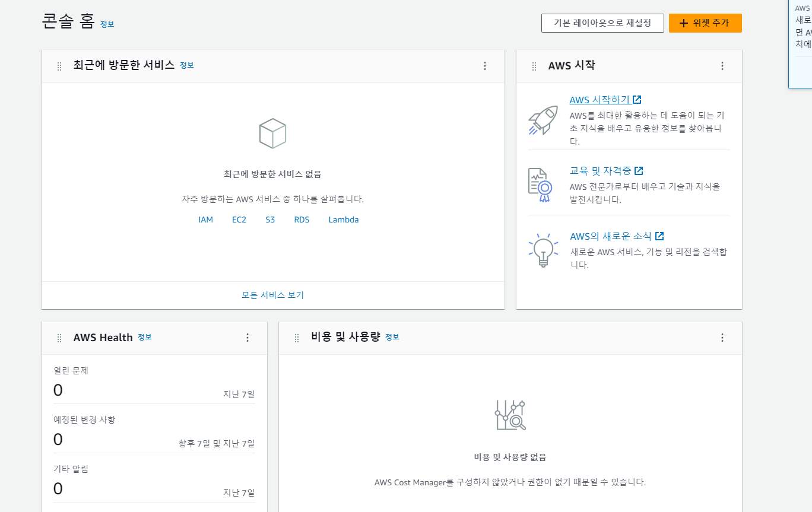The image size is (812, 512).
Task: Click 모든 서비스 보기 link
Action: (x=272, y=295)
